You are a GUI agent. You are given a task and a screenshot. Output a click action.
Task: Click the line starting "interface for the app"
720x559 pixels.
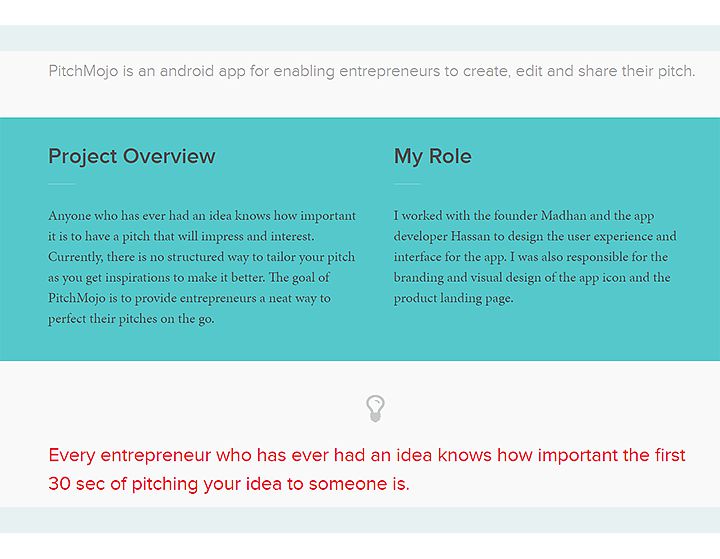(x=530, y=257)
